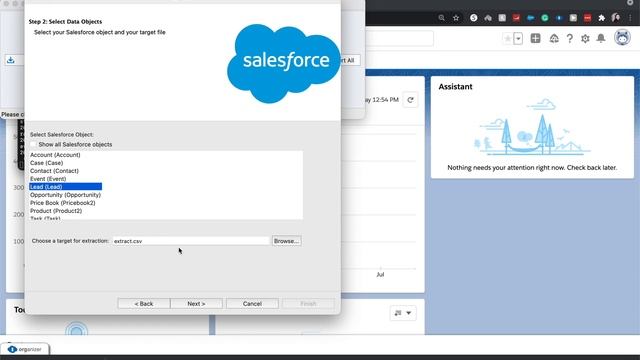Go to previous step with < Back
Viewport: 640px width, 360px height.
144,304
